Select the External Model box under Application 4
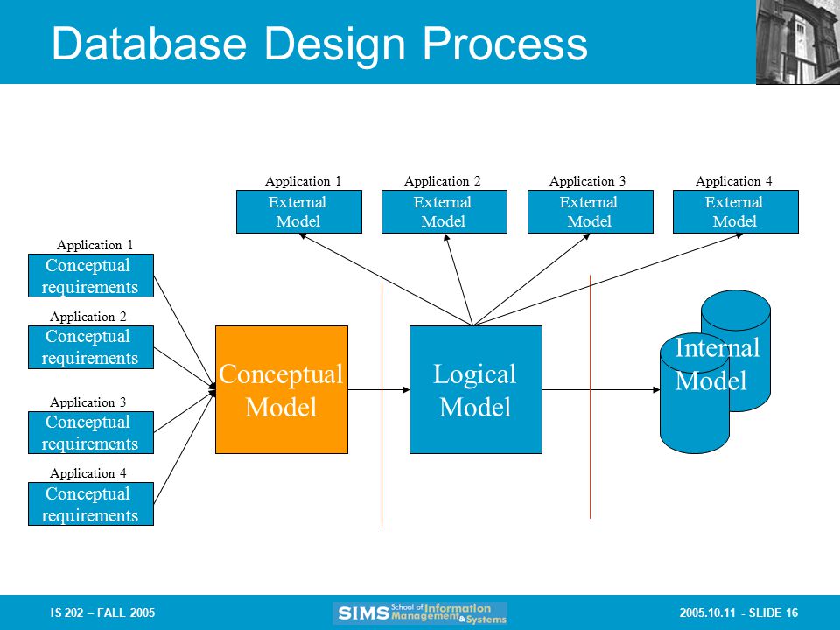This screenshot has width=840, height=630. click(736, 212)
